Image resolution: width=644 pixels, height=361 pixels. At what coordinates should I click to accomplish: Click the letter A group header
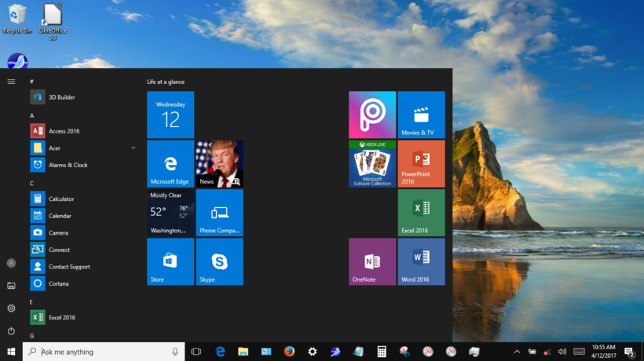point(31,115)
